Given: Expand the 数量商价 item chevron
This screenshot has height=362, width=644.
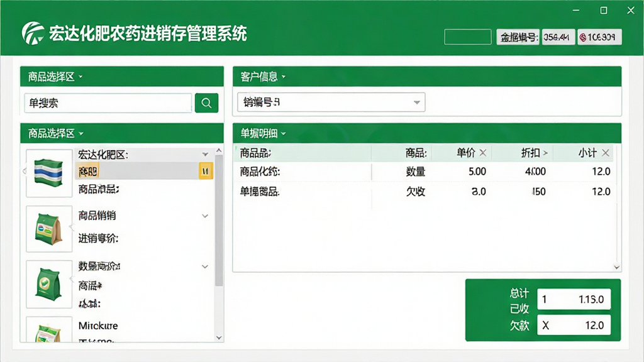Looking at the screenshot, I should 205,266.
